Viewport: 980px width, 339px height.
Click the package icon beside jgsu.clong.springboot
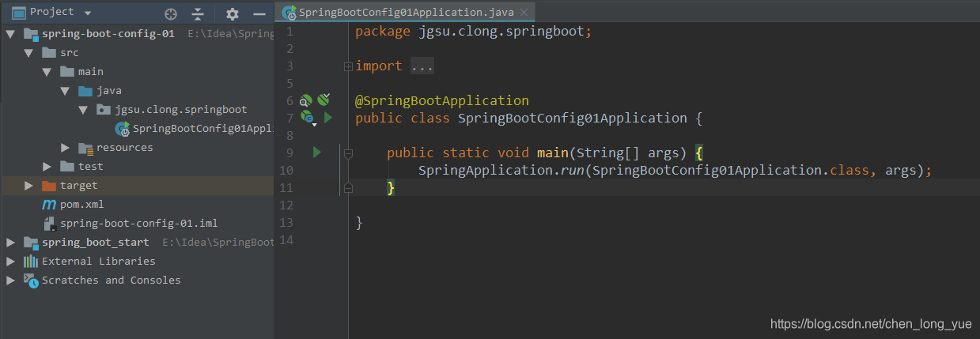[x=104, y=110]
